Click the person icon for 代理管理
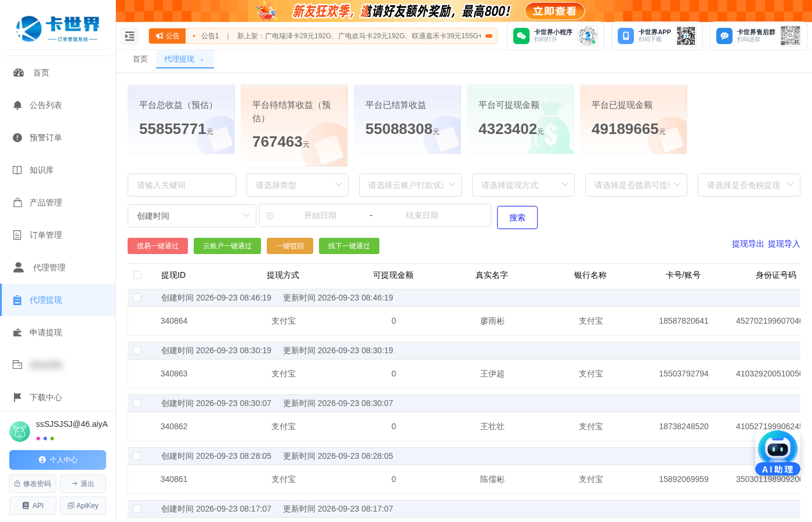The image size is (812, 522). pos(19,267)
